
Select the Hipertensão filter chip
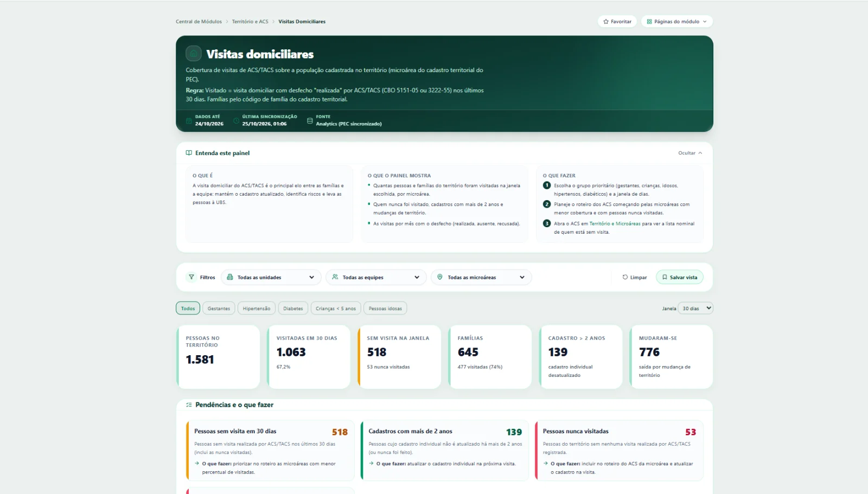point(257,308)
